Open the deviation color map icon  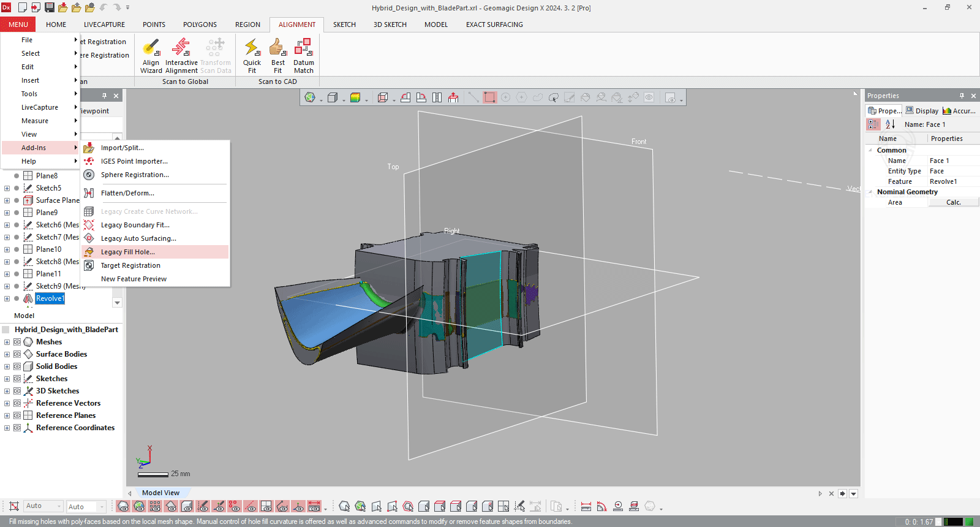[355, 97]
